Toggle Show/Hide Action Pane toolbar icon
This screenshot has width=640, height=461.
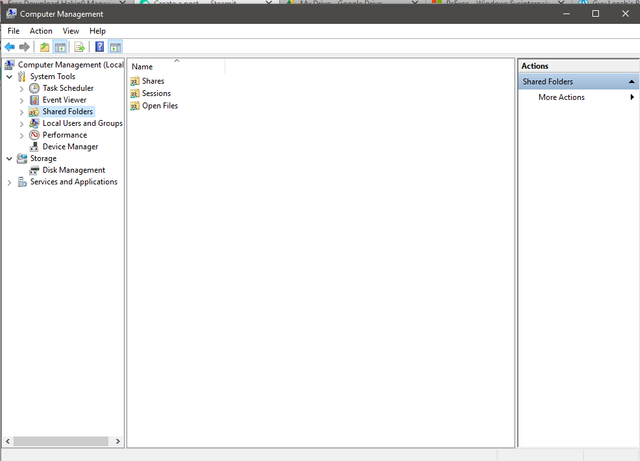pyautogui.click(x=116, y=47)
